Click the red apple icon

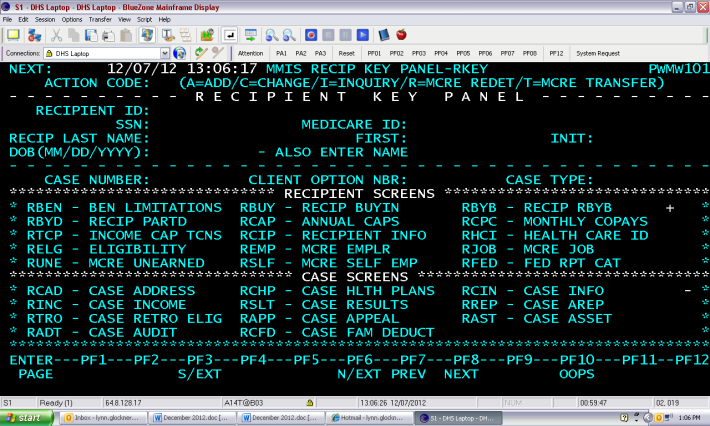[x=401, y=35]
